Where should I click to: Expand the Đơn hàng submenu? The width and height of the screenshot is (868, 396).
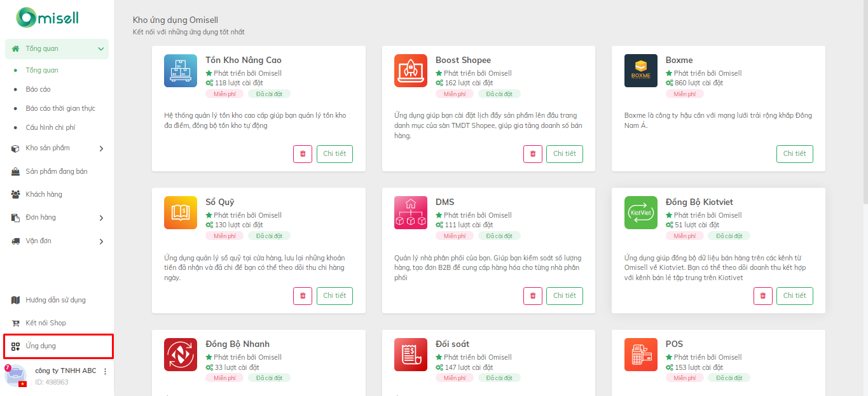pos(102,218)
